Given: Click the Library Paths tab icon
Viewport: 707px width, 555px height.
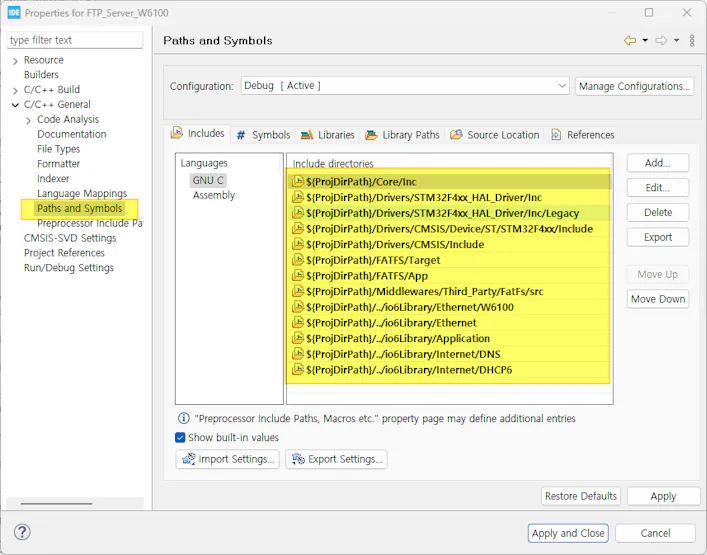Looking at the screenshot, I should tap(371, 135).
